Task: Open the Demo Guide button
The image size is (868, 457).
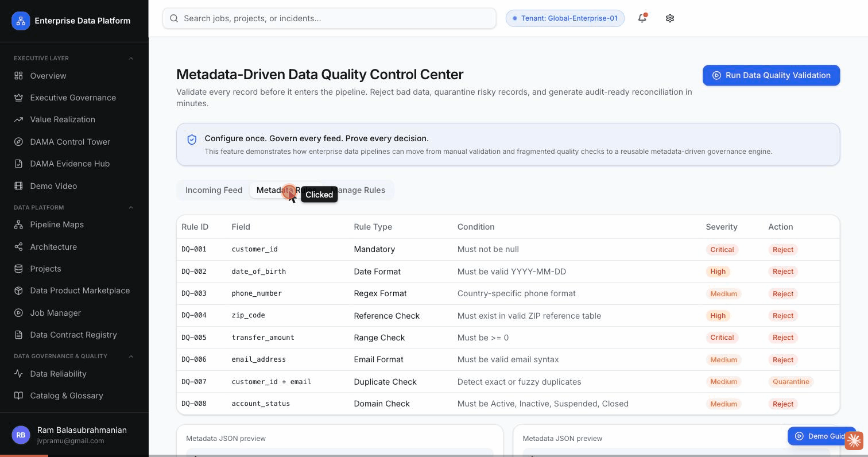Action: click(x=821, y=436)
